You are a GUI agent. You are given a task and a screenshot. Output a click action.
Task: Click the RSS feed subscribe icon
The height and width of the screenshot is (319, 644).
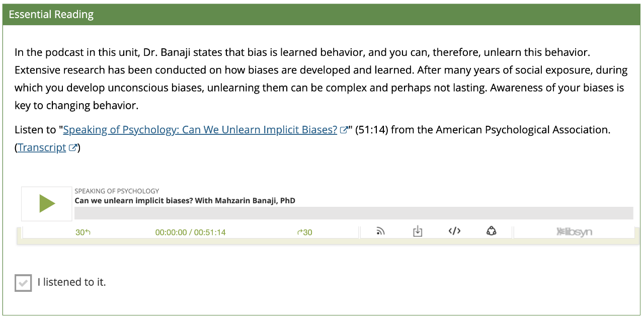(380, 231)
